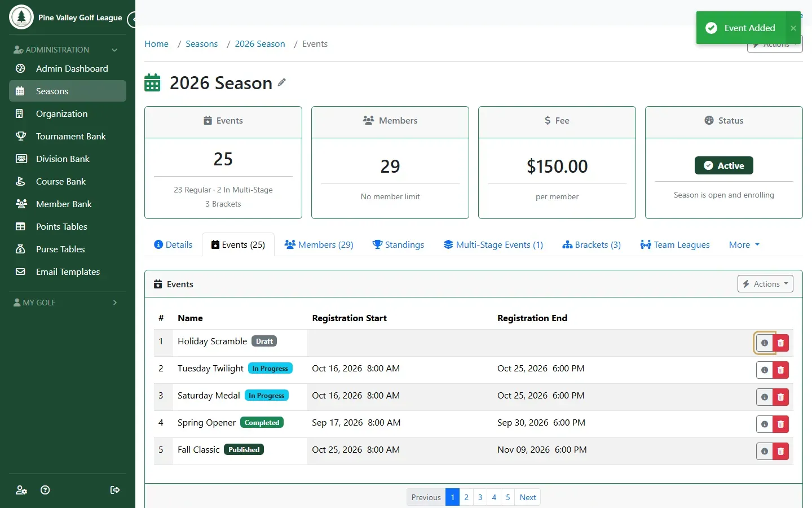Delete the Spring Opener event
This screenshot has height=508, width=812.
point(780,424)
